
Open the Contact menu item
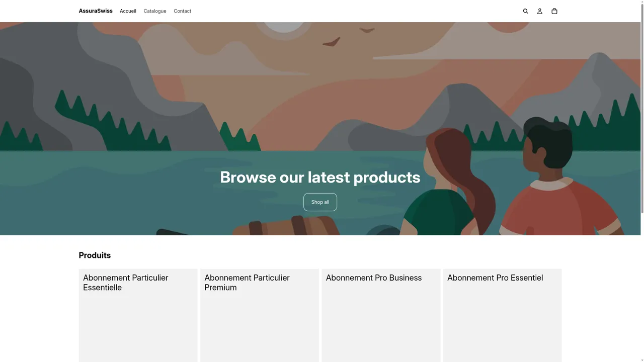(x=182, y=11)
